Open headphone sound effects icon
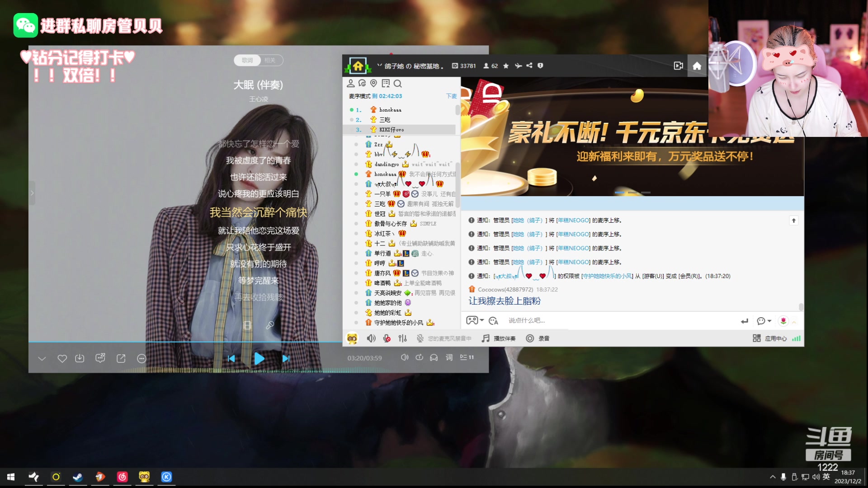Screen dimensions: 868x488 tap(434, 357)
